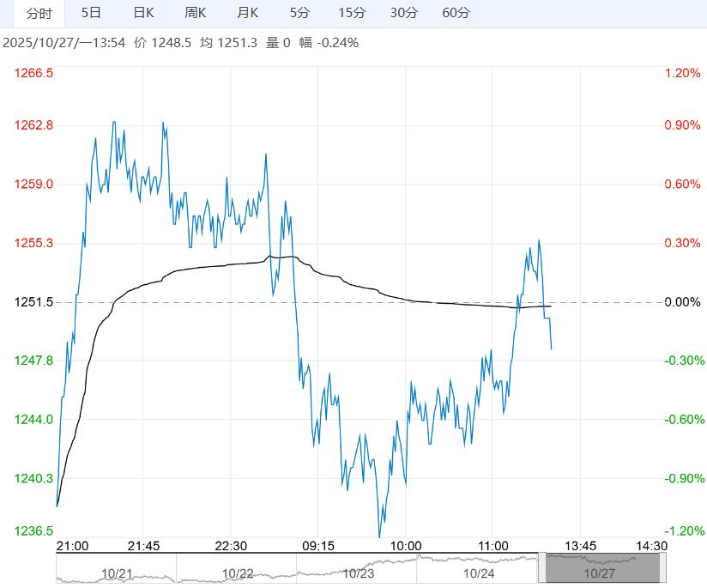This screenshot has height=588, width=707.
Task: Select the 30分 interval tab
Action: tap(403, 13)
